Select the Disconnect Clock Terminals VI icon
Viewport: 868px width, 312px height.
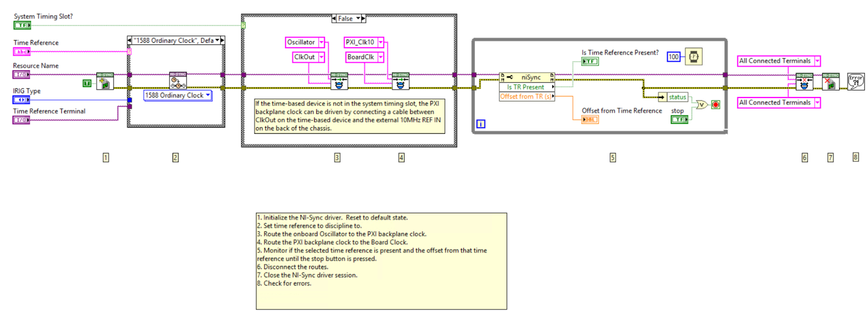click(804, 81)
